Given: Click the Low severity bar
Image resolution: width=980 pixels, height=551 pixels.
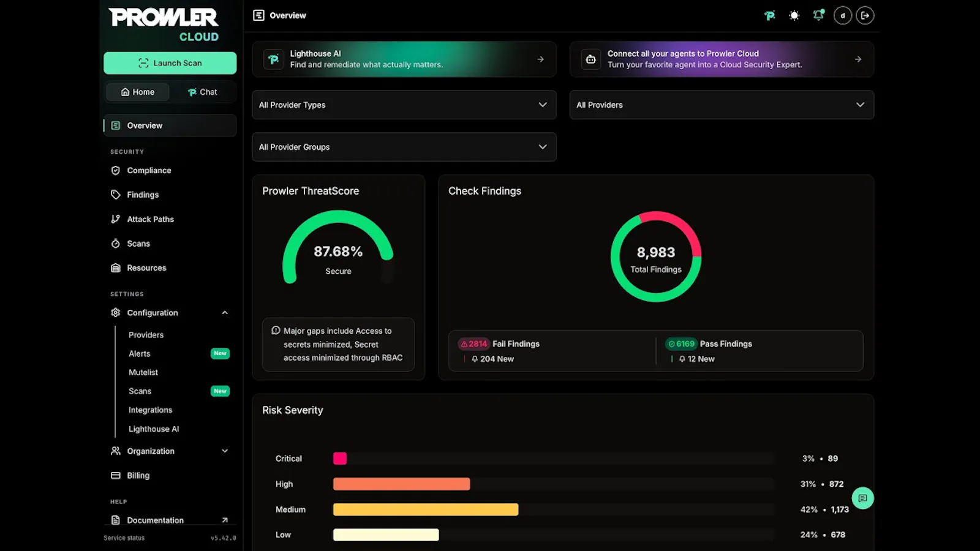Looking at the screenshot, I should click(386, 535).
